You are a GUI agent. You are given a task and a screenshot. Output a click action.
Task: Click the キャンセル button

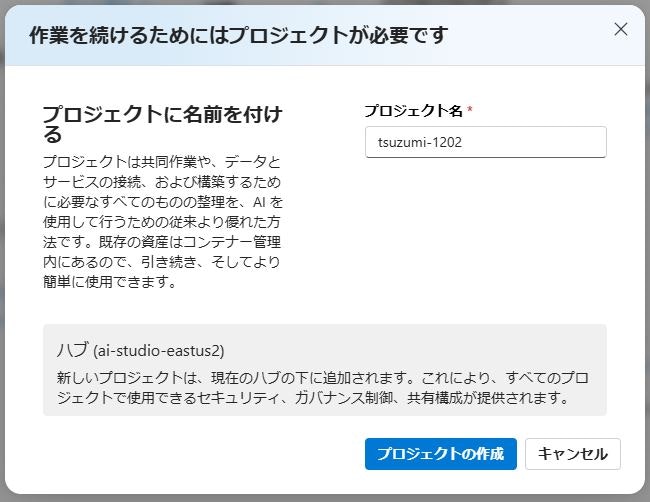(572, 454)
